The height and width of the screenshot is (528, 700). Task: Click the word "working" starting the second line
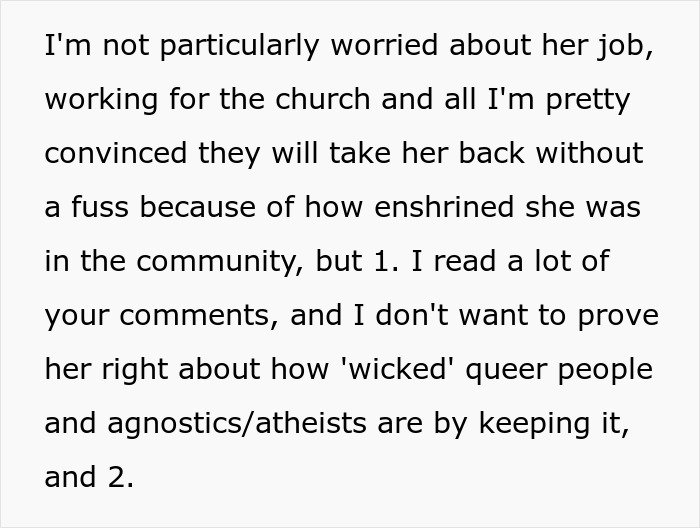tap(101, 100)
